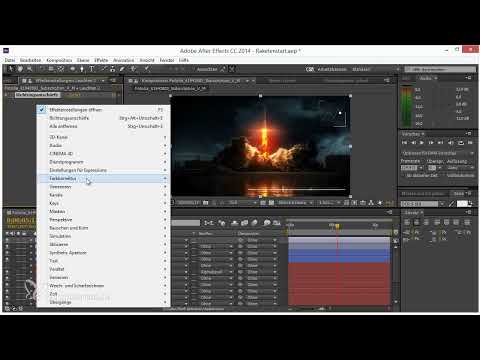The width and height of the screenshot is (480, 360).
Task: Select the Zoom magnifier tool
Action: click(30, 69)
